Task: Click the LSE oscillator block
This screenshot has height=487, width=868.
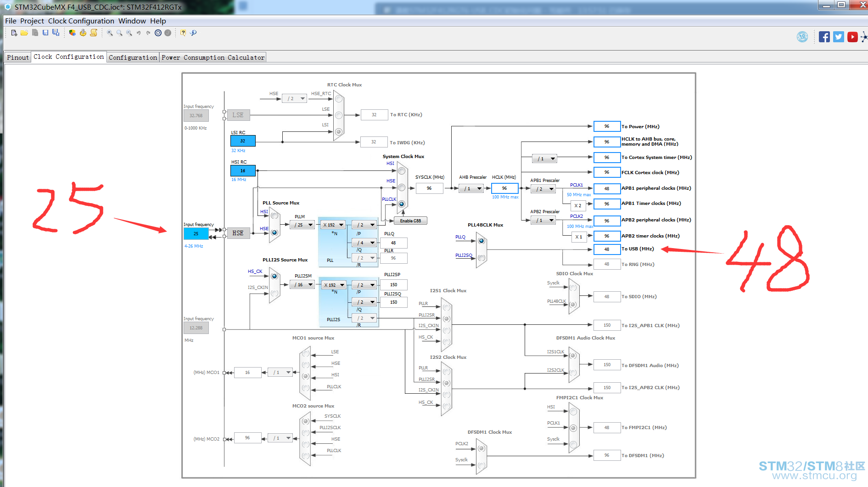Action: [238, 115]
